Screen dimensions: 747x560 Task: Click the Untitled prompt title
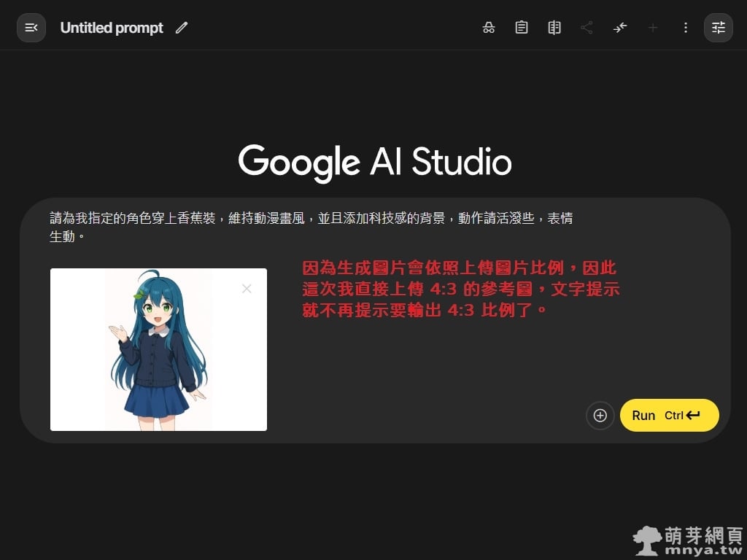[x=112, y=28]
